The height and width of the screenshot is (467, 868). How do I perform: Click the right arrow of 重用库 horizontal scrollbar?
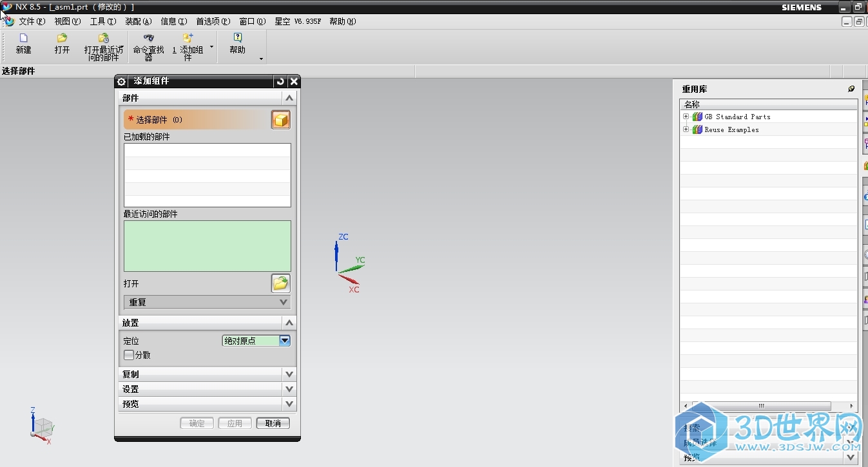coord(852,406)
